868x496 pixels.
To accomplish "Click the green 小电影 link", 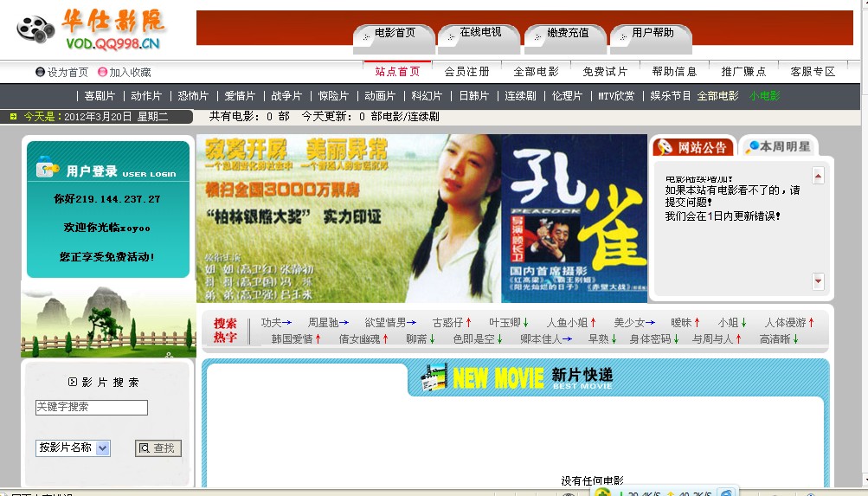I will coord(764,96).
